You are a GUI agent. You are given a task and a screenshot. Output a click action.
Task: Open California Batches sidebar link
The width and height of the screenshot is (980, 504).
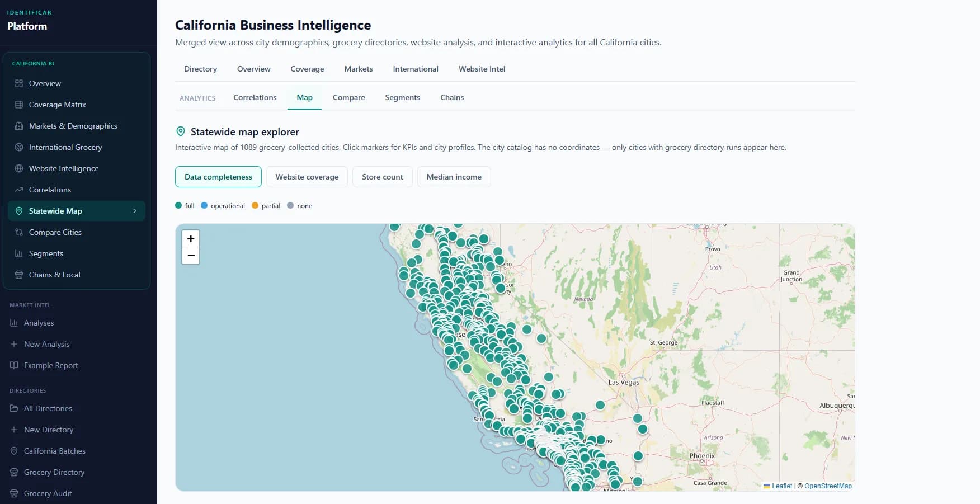click(x=78, y=451)
